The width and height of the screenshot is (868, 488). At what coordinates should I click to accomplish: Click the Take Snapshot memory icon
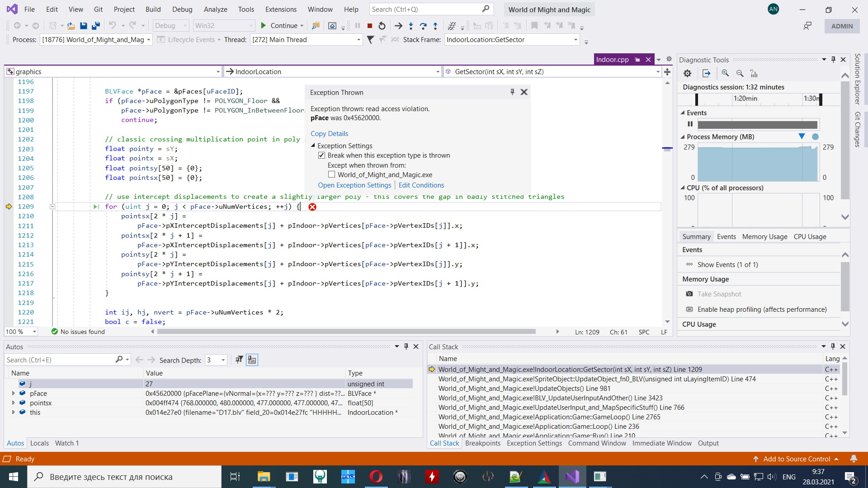point(689,294)
